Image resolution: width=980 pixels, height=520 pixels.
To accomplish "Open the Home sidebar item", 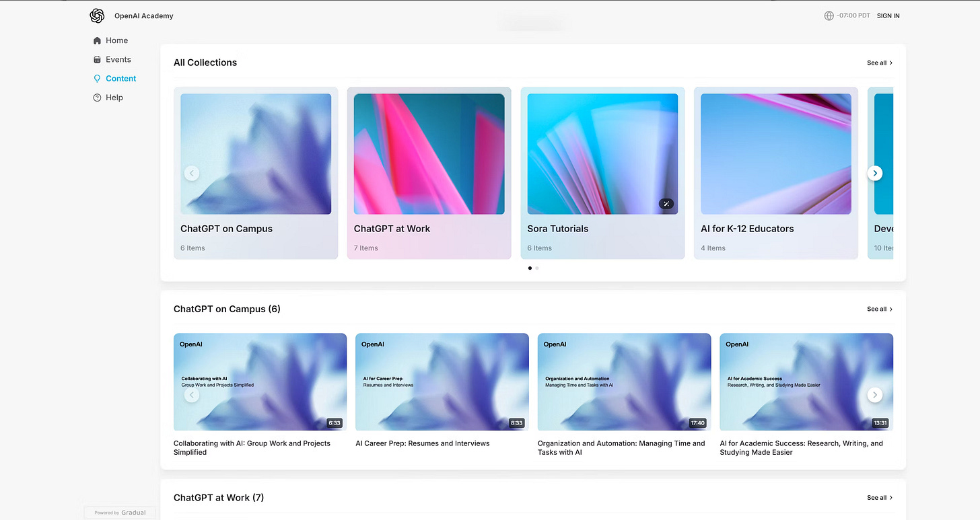I will (110, 40).
